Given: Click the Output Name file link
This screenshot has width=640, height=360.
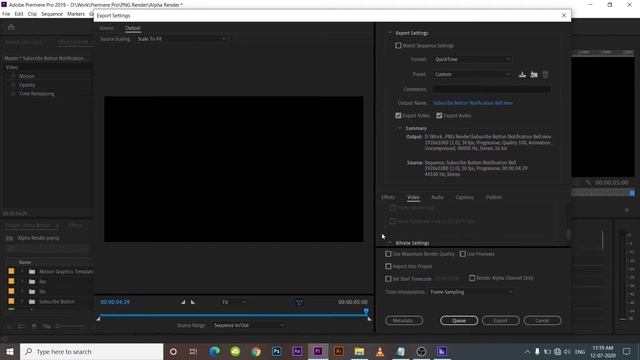Looking at the screenshot, I should [x=473, y=103].
